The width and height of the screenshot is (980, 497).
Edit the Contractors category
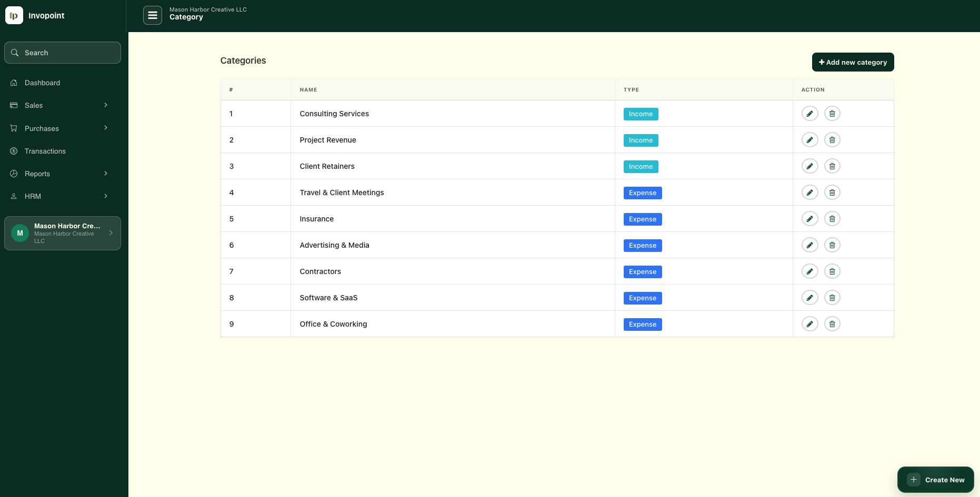(x=809, y=271)
